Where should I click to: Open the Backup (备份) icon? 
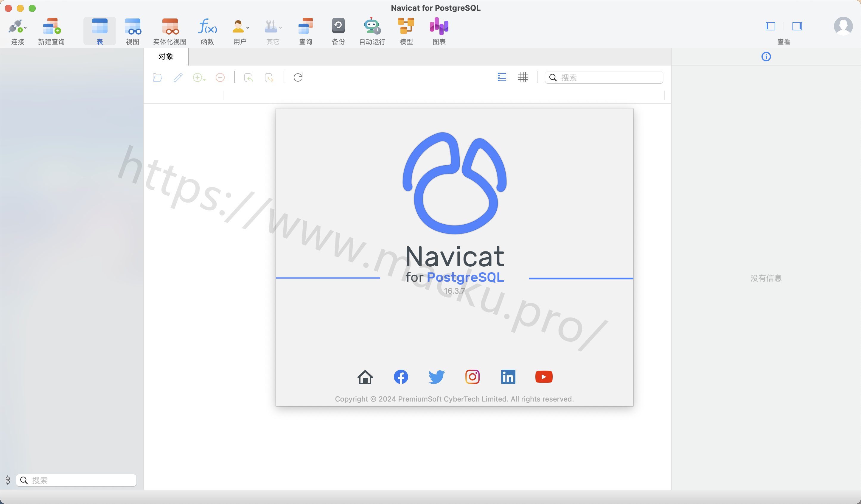pyautogui.click(x=338, y=26)
